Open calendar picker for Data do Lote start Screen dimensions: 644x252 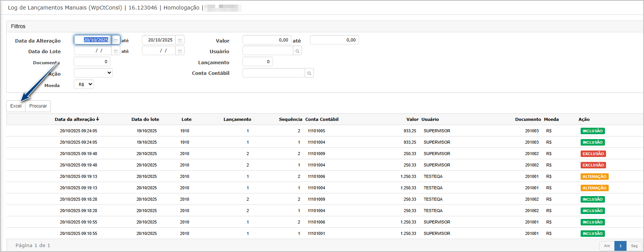point(116,51)
